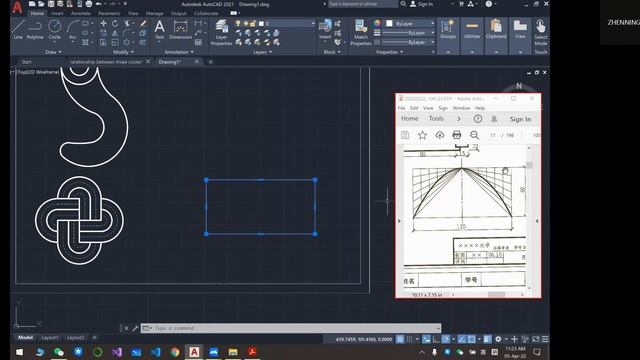This screenshot has height=360, width=640.
Task: Click the Open folder icon in quick access
Action: [41, 4]
